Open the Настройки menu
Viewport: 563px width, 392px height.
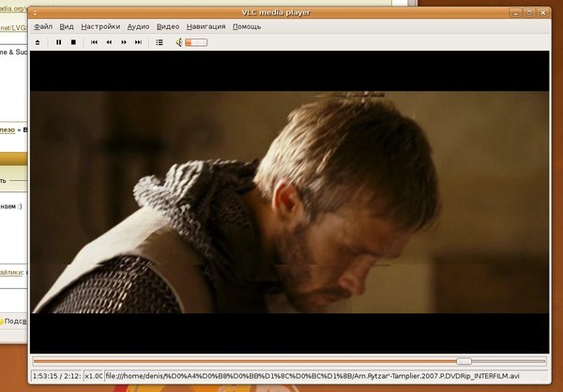point(100,26)
